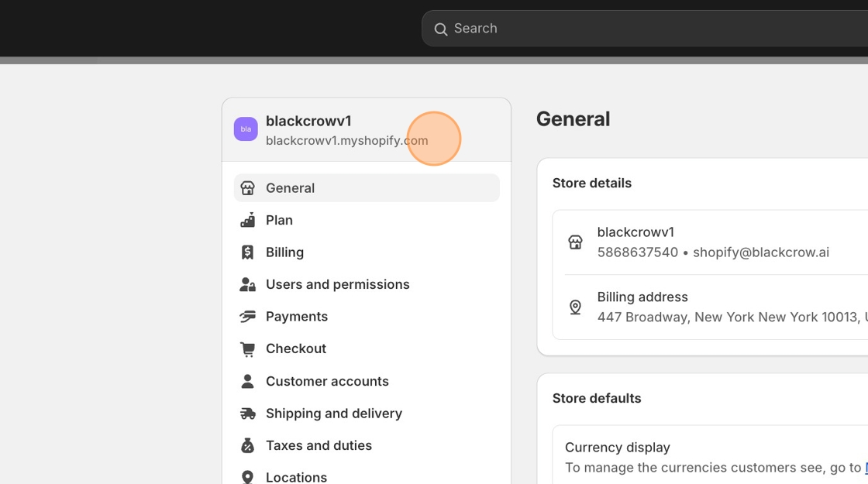Open the General settings section
Viewport: 868px width, 484px height.
(291, 188)
